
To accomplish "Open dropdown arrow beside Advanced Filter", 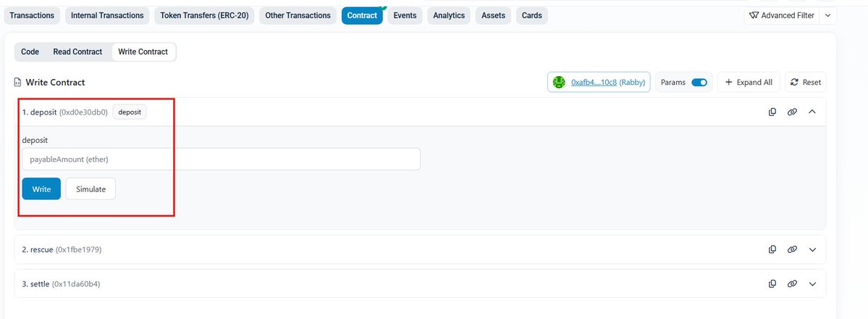I will [827, 15].
